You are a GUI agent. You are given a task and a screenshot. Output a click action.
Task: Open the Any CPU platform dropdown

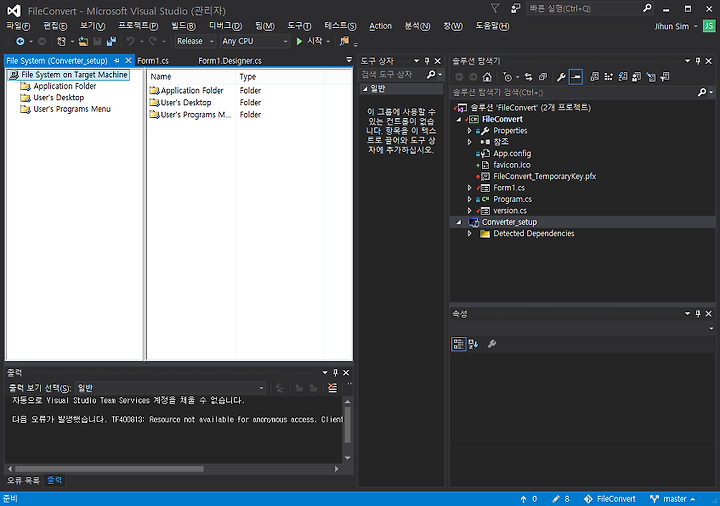(254, 41)
